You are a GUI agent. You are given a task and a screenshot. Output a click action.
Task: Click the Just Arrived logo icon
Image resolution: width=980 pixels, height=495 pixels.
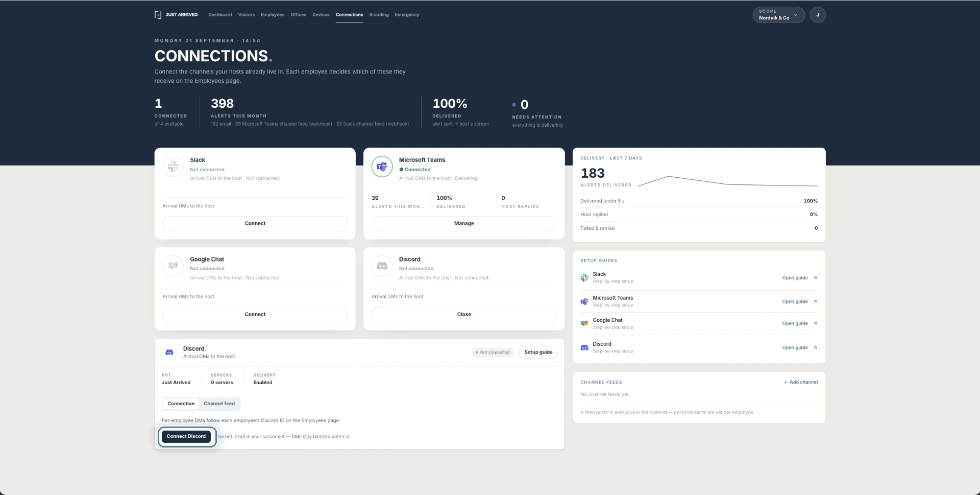coord(158,15)
